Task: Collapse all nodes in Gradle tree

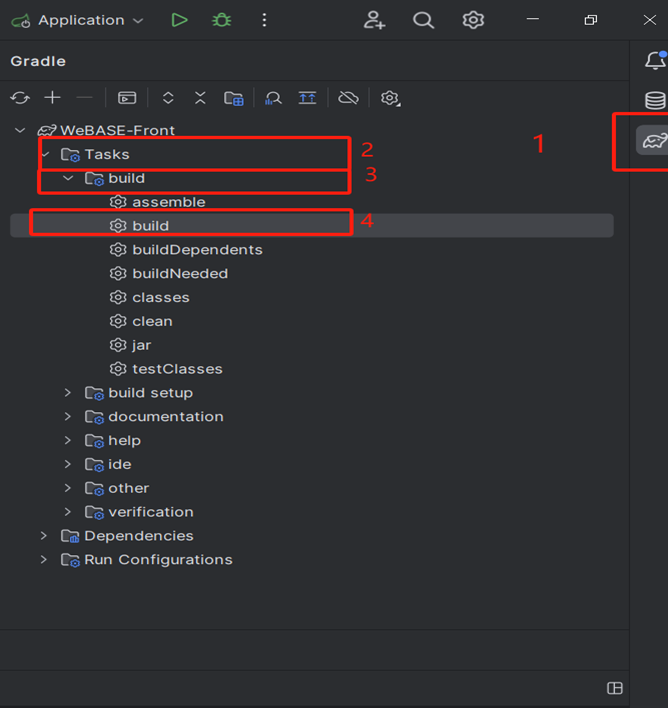Action: 200,98
